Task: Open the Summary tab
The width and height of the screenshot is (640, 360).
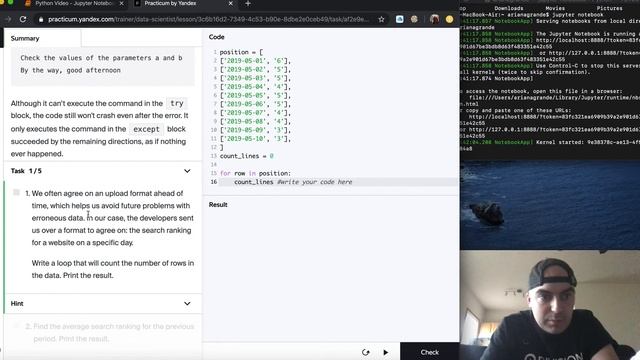Action: coord(25,38)
